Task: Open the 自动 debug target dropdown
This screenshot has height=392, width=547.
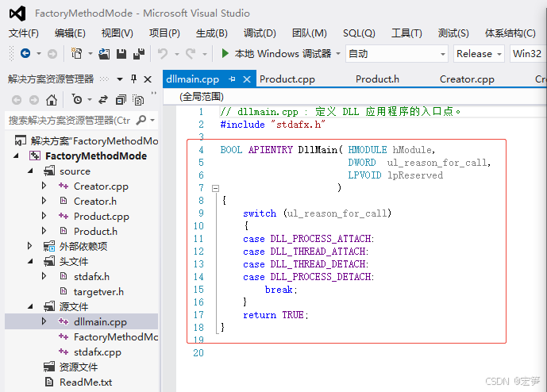Action: 397,54
